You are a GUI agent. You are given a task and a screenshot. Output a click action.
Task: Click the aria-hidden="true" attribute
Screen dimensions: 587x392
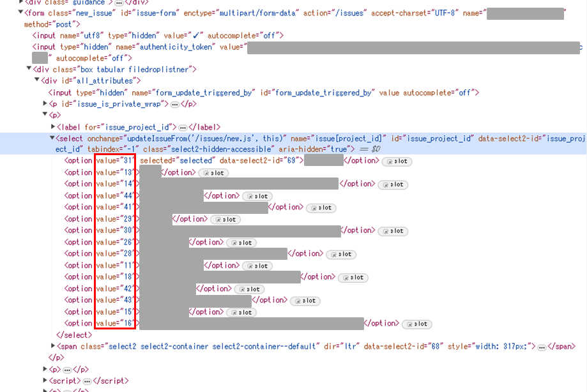pyautogui.click(x=316, y=149)
